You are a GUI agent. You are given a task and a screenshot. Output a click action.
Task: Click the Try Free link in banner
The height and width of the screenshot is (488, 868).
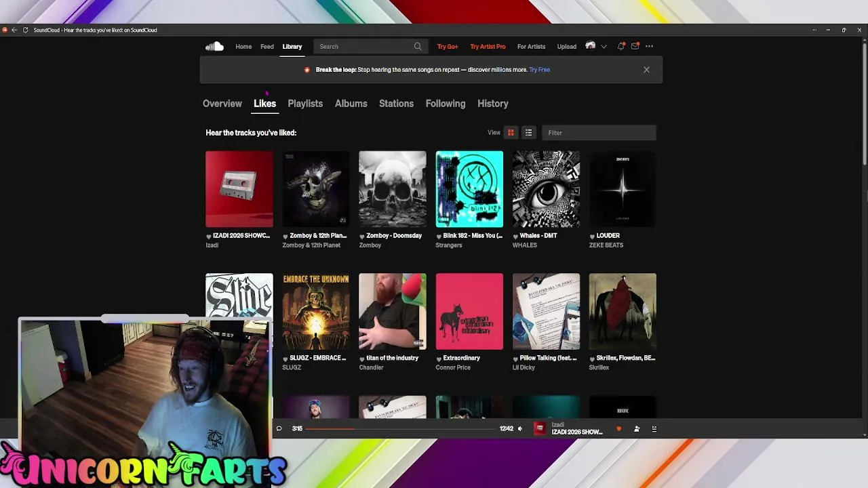[x=539, y=70]
